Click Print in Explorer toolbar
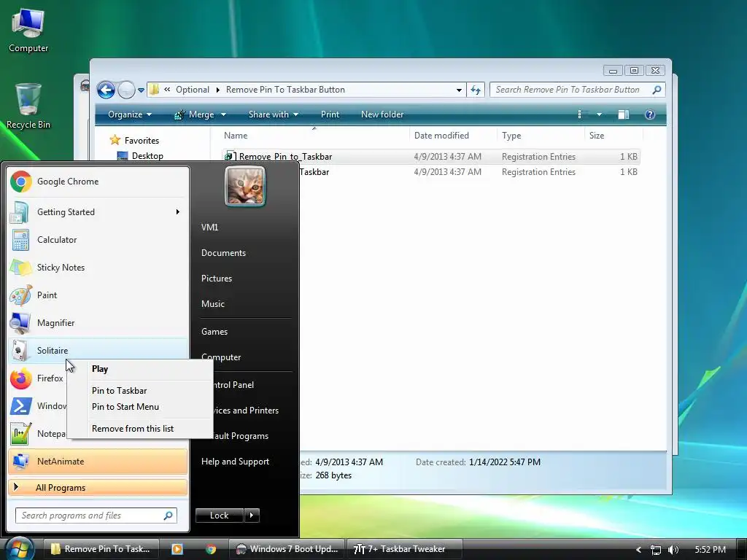This screenshot has height=560, width=747. click(x=330, y=114)
